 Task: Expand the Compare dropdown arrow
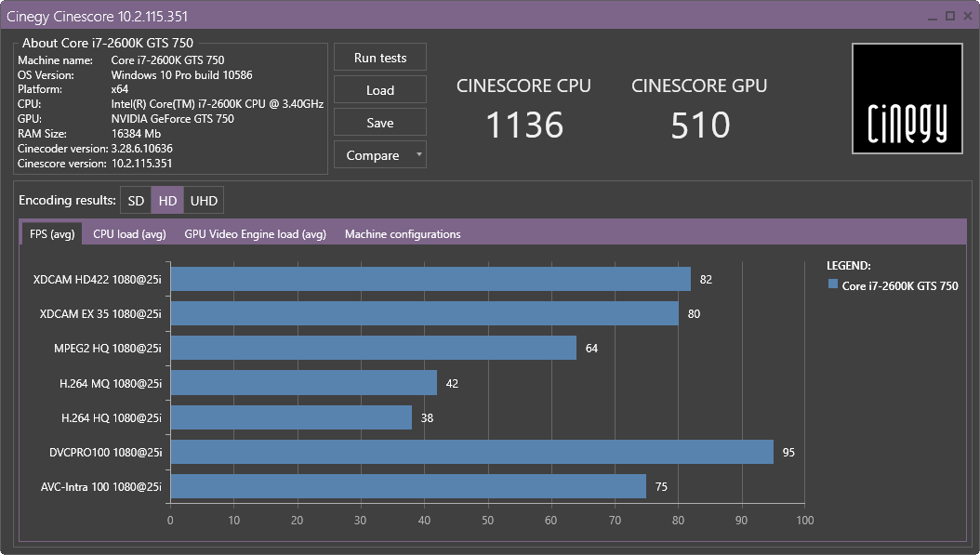pyautogui.click(x=418, y=154)
